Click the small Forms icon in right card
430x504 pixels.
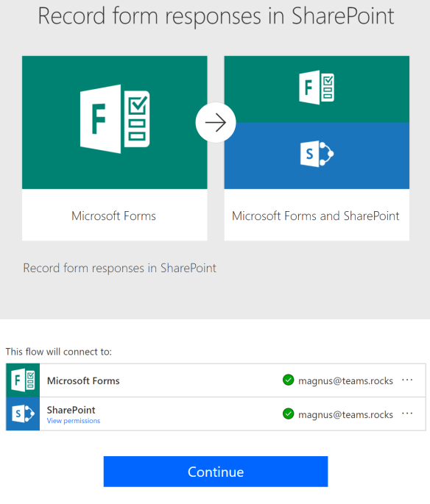point(317,87)
